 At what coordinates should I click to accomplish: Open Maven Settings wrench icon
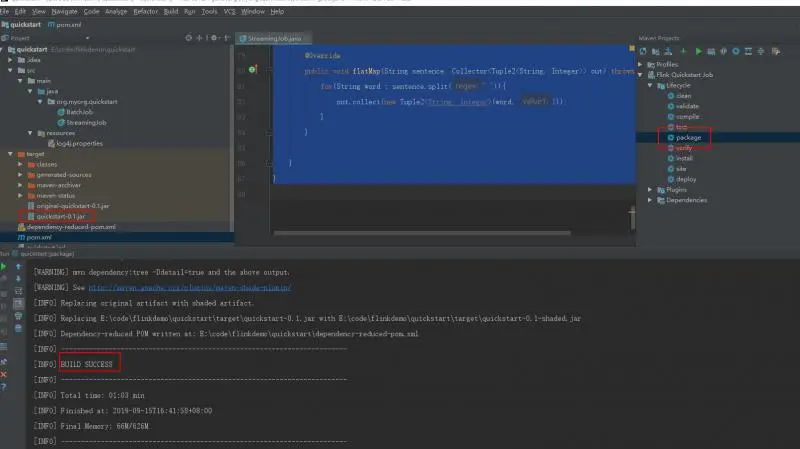tap(776, 52)
